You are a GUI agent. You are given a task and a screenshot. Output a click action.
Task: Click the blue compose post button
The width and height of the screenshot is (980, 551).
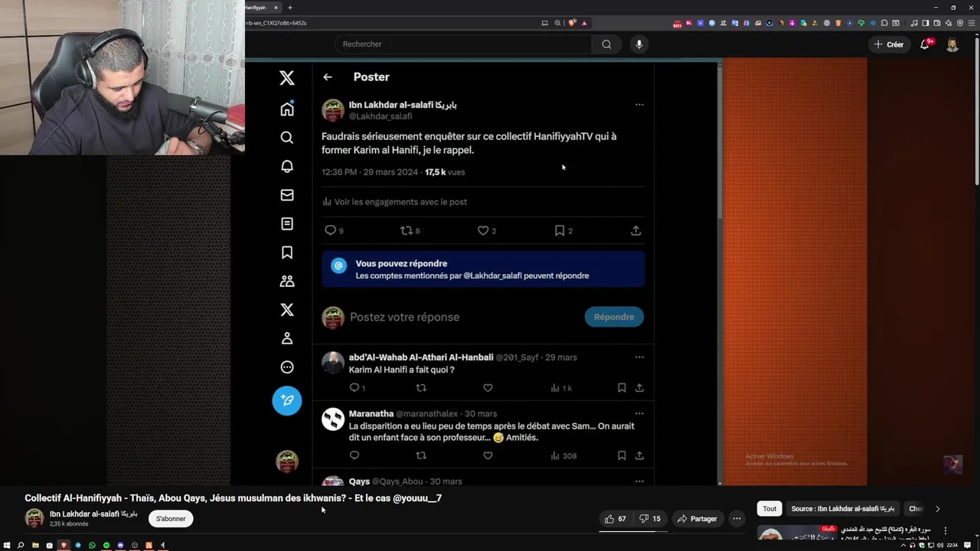(x=287, y=400)
